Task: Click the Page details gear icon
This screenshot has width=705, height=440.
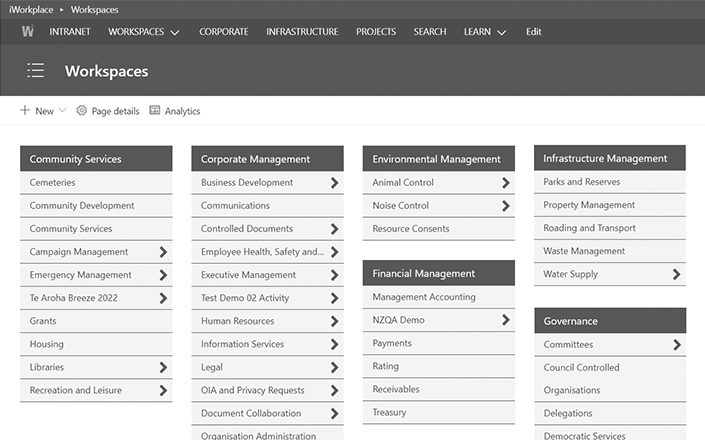Action: pyautogui.click(x=82, y=111)
